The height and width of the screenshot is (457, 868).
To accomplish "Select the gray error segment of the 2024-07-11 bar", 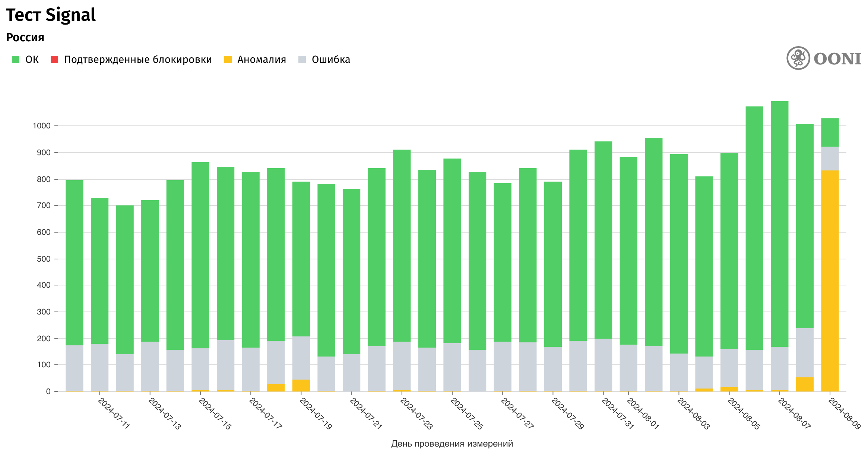I will pyautogui.click(x=99, y=367).
